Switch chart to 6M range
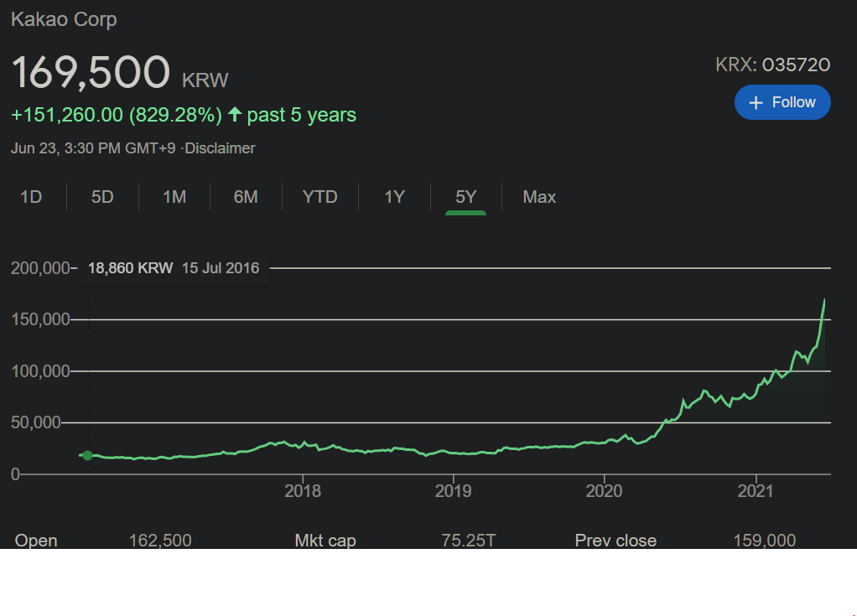The image size is (857, 616). (x=246, y=197)
